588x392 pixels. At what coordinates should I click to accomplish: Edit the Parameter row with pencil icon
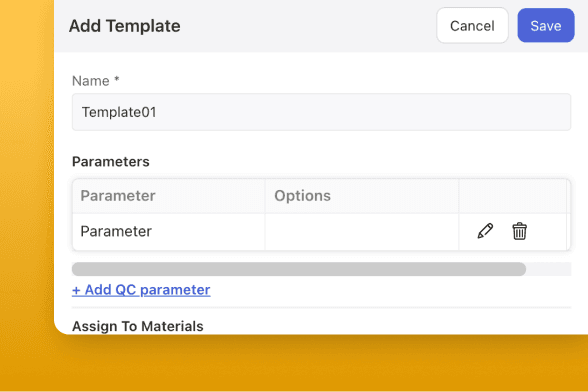coord(485,231)
